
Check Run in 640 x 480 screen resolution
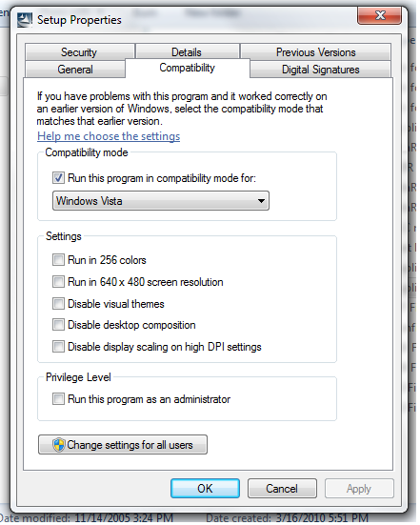pyautogui.click(x=58, y=282)
